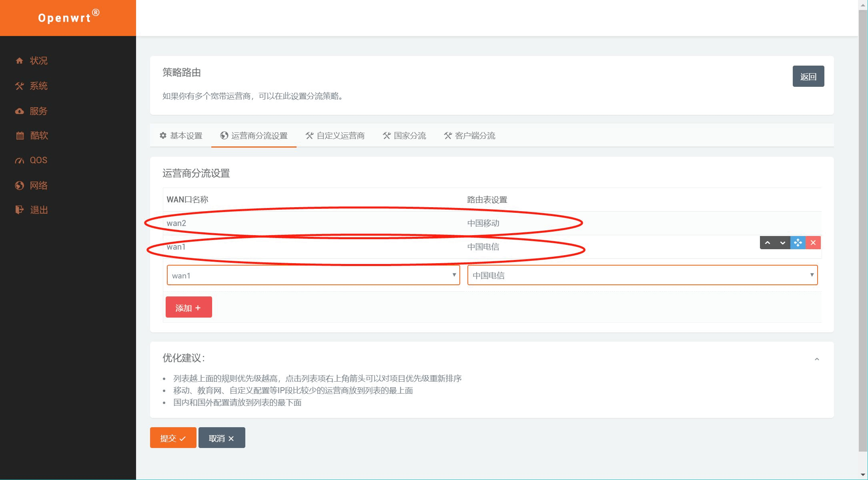Open the 中国电信 routing table dropdown
This screenshot has width=868, height=480.
coord(642,275)
